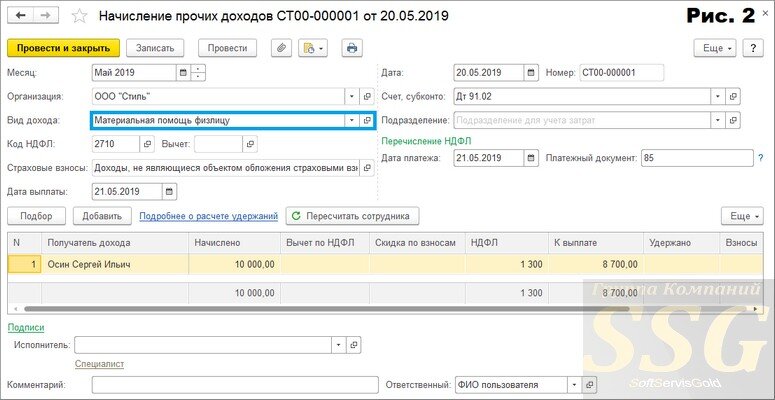Open the Страховые взносы value icon
The image size is (775, 400).
[x=367, y=168]
